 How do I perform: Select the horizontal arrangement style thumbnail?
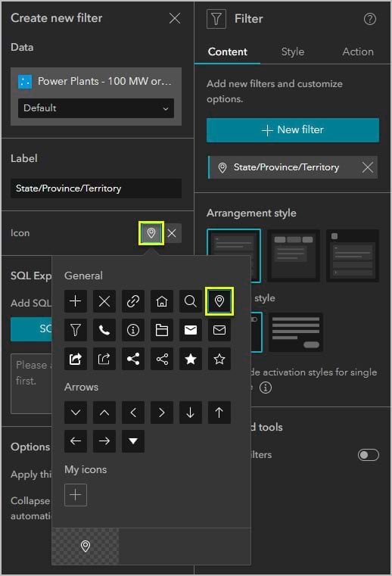(294, 256)
